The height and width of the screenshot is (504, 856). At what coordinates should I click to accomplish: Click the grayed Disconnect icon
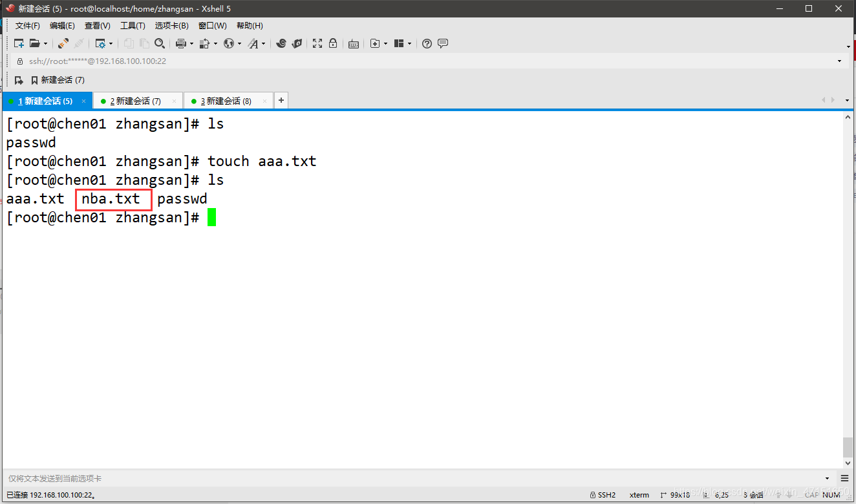pyautogui.click(x=79, y=43)
